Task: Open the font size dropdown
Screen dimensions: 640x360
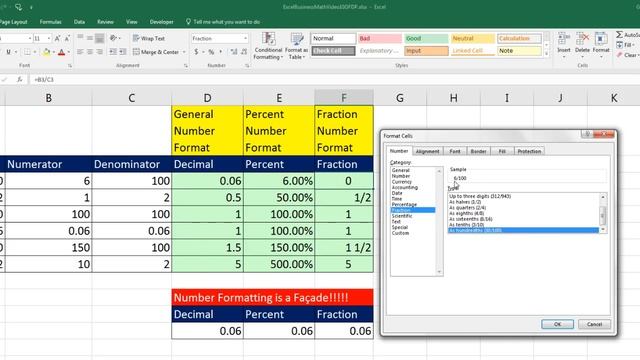Action: [x=49, y=38]
